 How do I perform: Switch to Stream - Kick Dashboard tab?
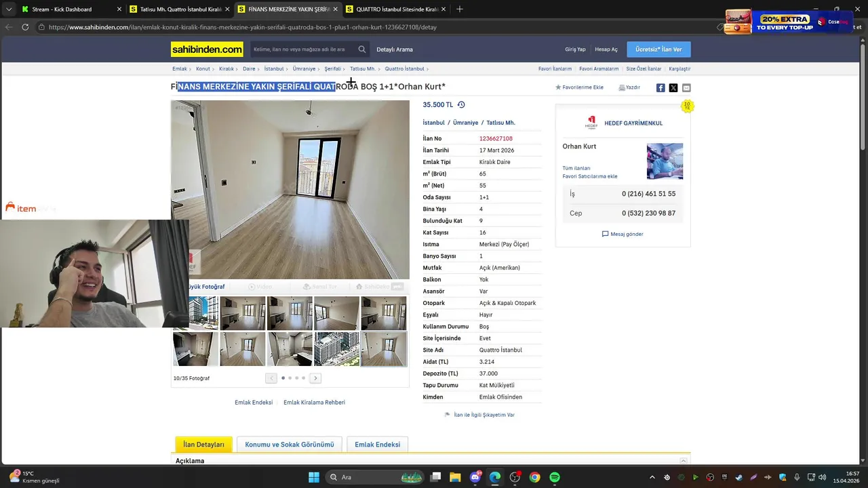pyautogui.click(x=71, y=9)
